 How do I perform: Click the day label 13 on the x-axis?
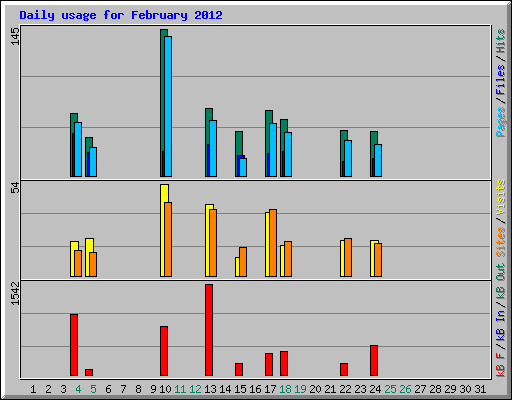(x=210, y=389)
